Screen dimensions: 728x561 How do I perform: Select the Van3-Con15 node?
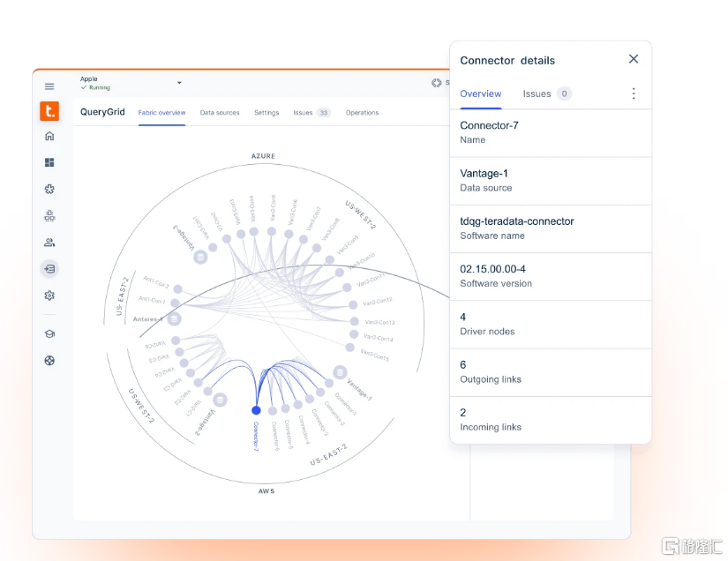pos(350,347)
